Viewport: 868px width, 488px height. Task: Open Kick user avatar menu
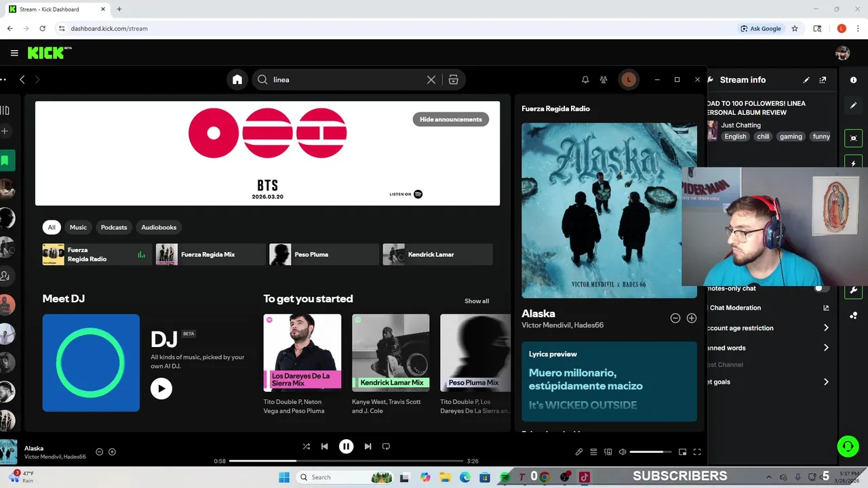843,53
